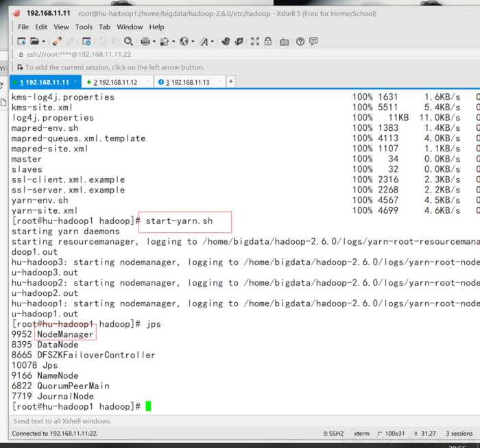Open the Tab menu
Viewport: 480px width, 448px height.
coord(104,27)
